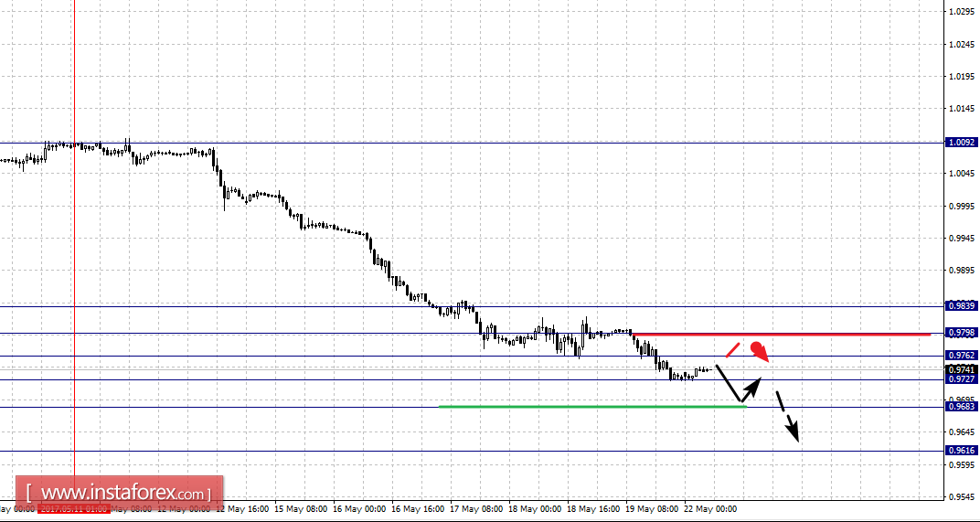
Task: Click the 16 May 16:00 time label
Action: (x=419, y=509)
